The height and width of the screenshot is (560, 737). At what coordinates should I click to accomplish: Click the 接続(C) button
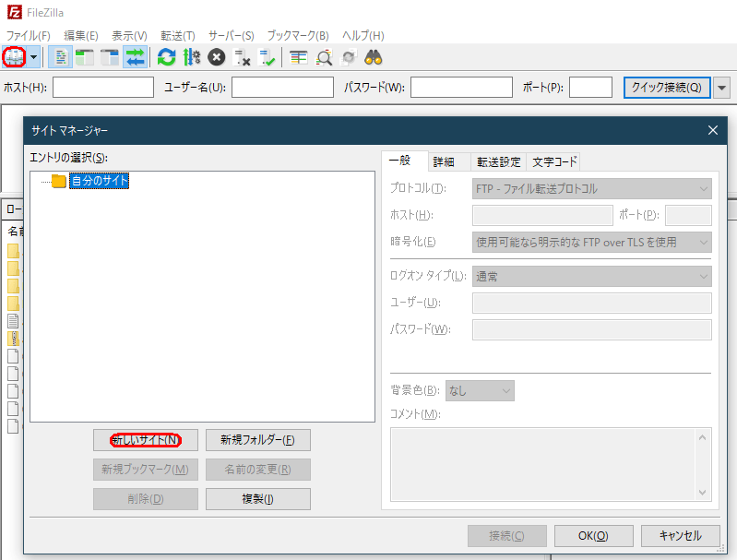click(506, 536)
